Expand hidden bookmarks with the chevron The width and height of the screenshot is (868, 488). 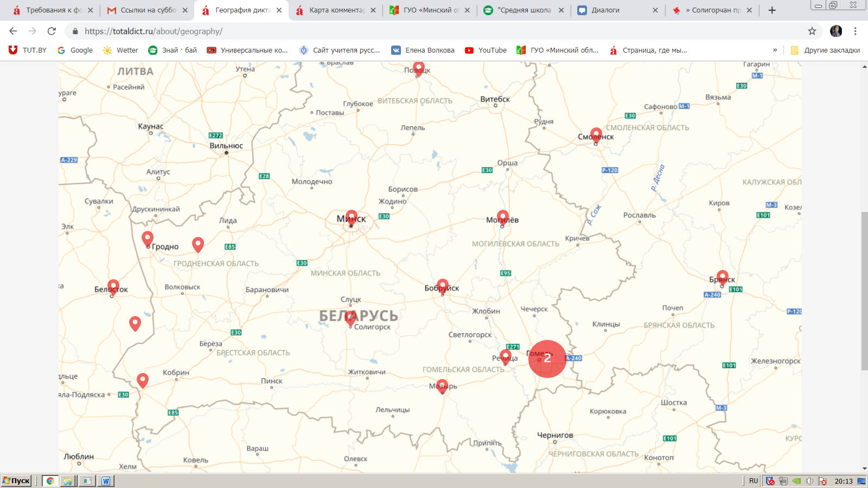pyautogui.click(x=775, y=50)
